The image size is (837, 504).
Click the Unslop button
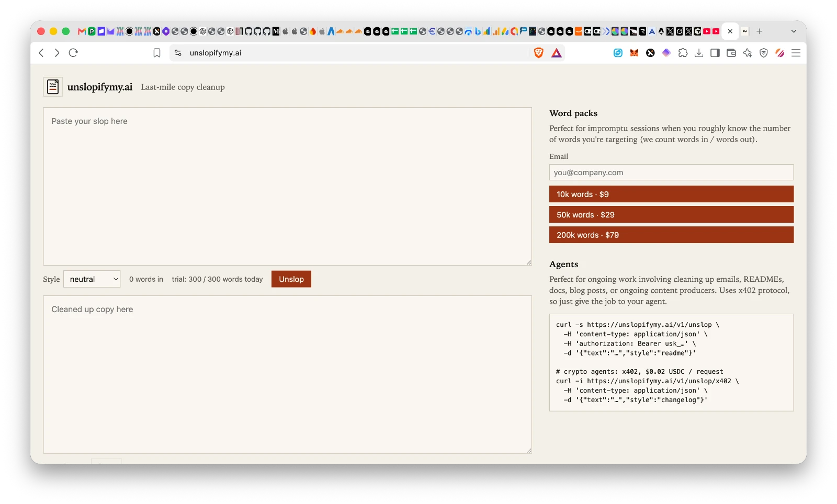click(x=291, y=279)
